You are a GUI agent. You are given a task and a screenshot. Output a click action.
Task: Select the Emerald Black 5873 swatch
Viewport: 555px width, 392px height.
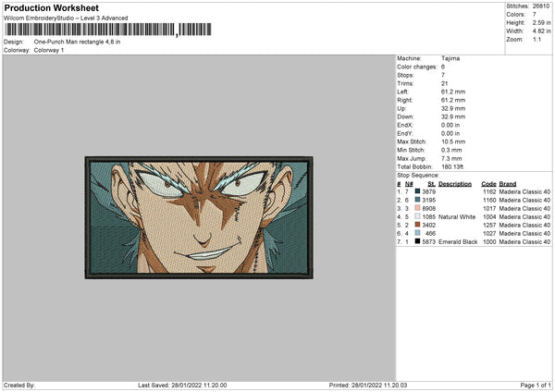[418, 241]
